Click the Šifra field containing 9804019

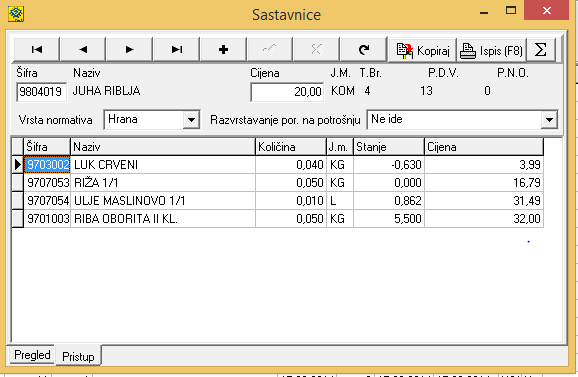[41, 91]
